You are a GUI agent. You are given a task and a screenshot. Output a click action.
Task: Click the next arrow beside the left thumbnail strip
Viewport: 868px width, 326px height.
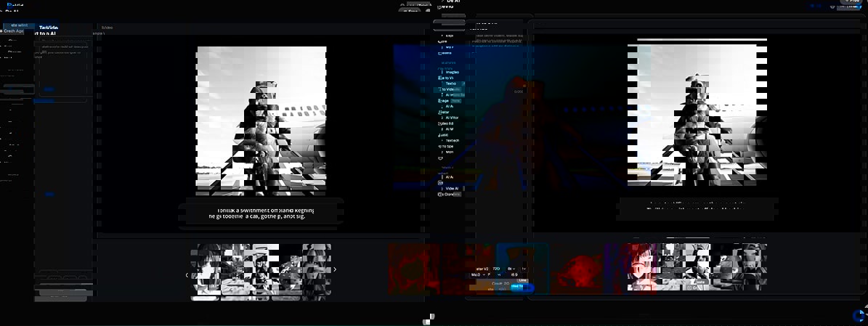pyautogui.click(x=335, y=269)
